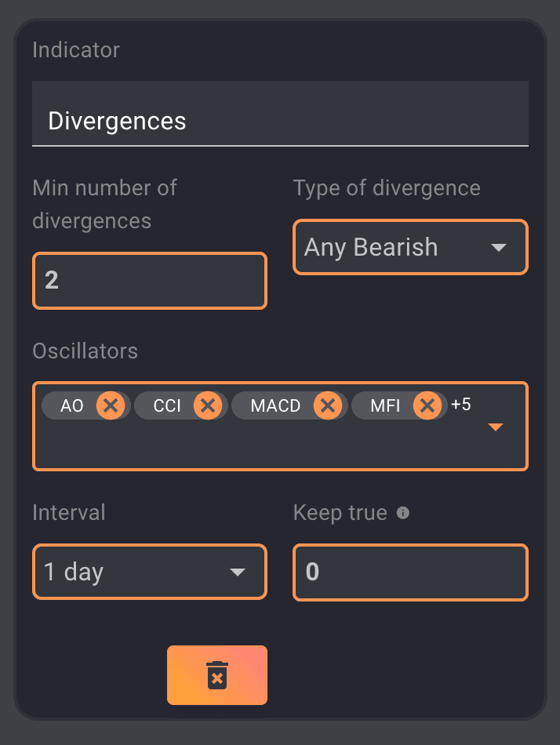The image size is (560, 745).
Task: Click the Divergences indicator field
Action: (x=280, y=121)
